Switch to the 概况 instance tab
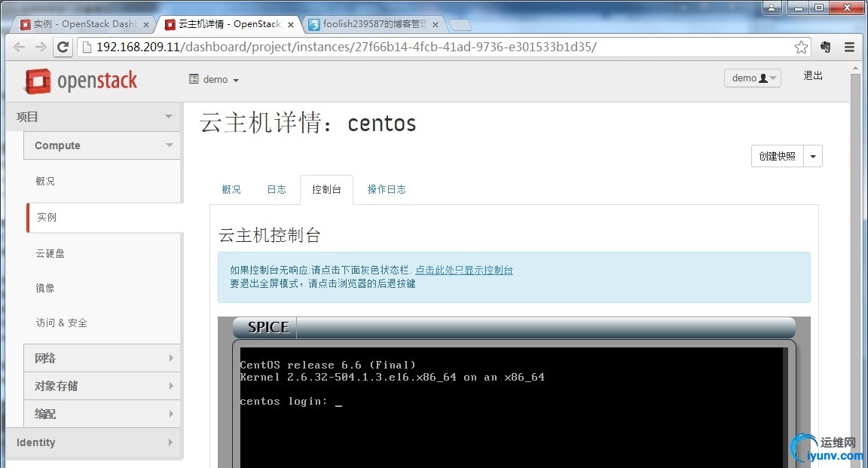Image resolution: width=868 pixels, height=468 pixels. tap(231, 189)
